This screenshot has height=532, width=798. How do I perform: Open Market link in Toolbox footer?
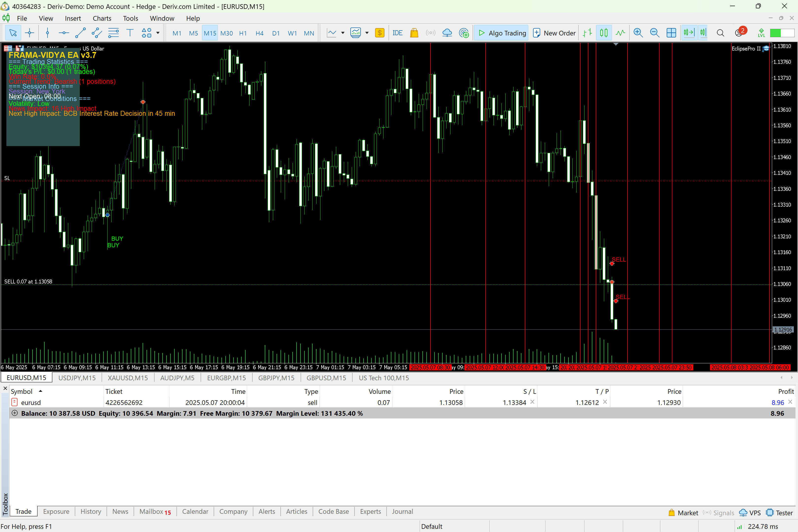pos(683,513)
